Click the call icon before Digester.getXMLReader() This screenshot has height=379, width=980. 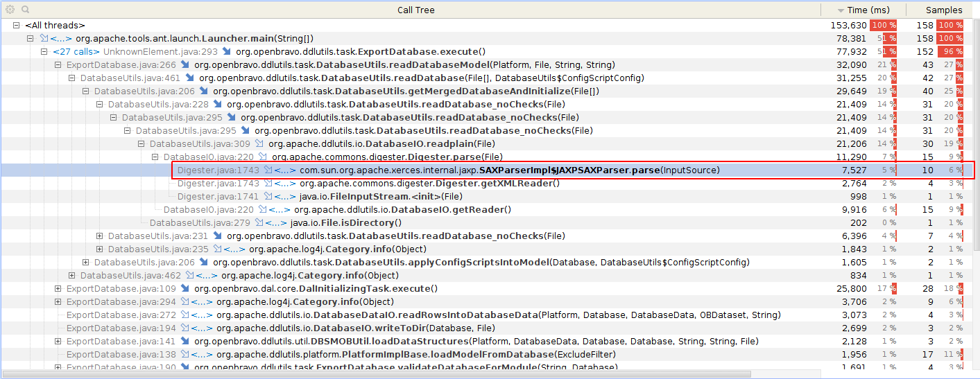268,184
